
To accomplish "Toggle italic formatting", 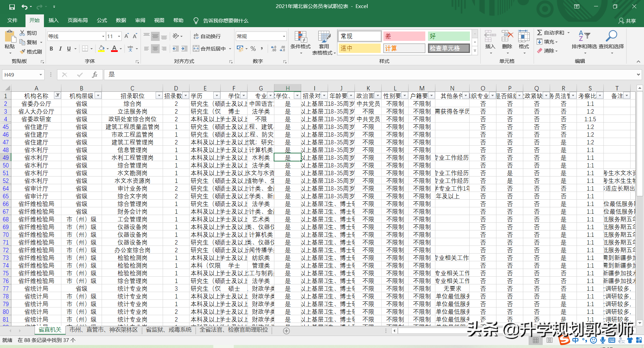I will click(60, 49).
